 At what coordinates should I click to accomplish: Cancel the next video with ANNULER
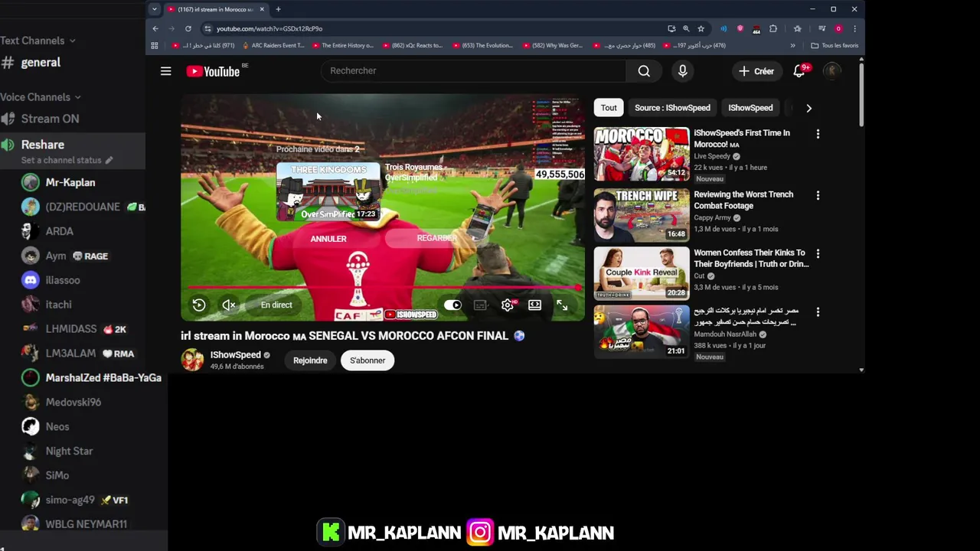pos(328,239)
